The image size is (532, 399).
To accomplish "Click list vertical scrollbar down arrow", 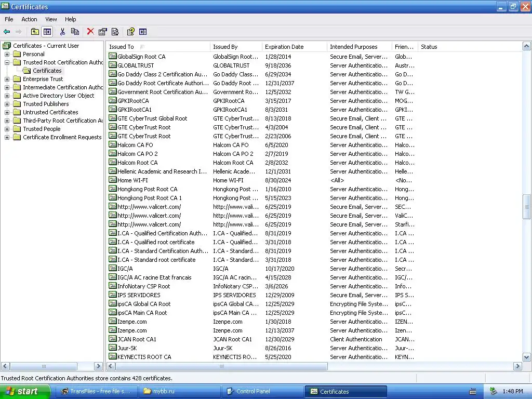I will click(x=527, y=357).
